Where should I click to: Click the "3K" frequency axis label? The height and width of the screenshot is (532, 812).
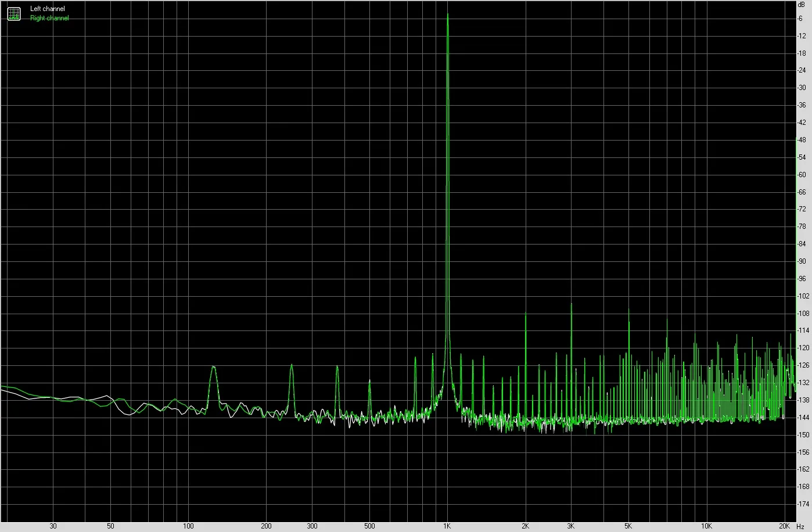(571, 526)
